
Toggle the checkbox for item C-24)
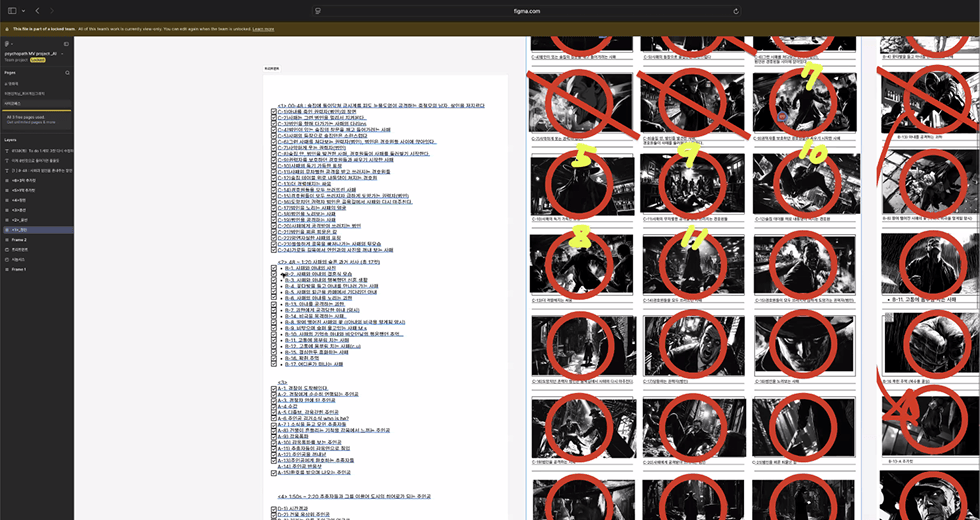[274, 250]
